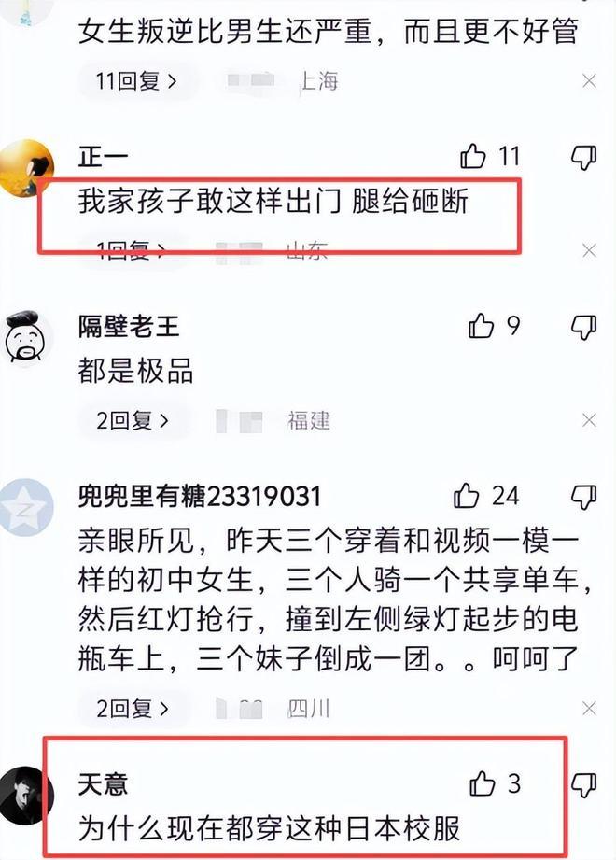This screenshot has height=860, width=616.
Task: Dislike 天意's comment
Action: 583,785
